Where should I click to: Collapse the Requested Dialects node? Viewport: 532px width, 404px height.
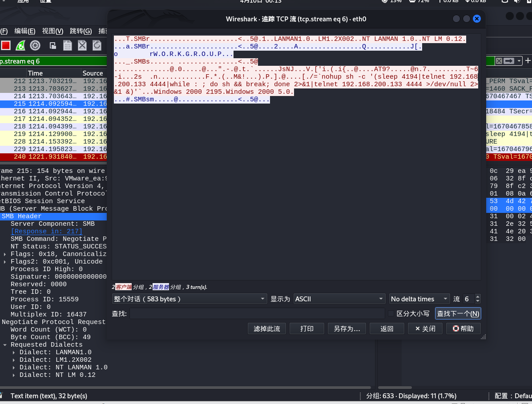(x=5, y=345)
